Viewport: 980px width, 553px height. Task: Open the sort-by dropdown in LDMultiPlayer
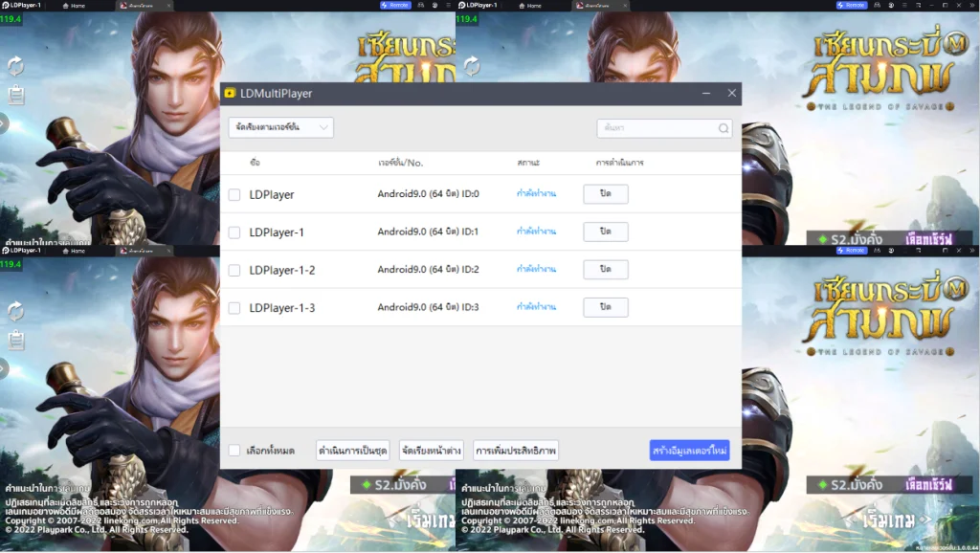click(280, 127)
